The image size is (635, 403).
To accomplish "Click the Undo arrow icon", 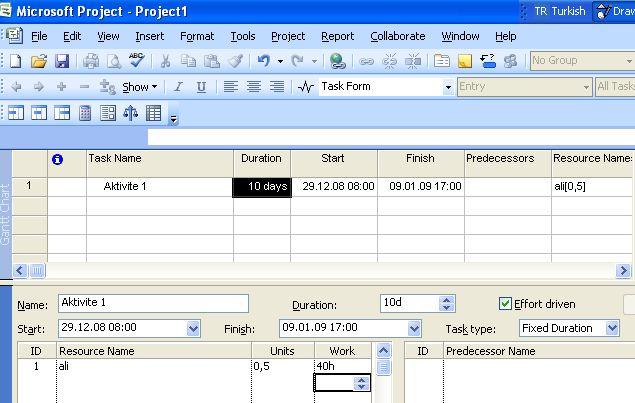I will (x=263, y=61).
